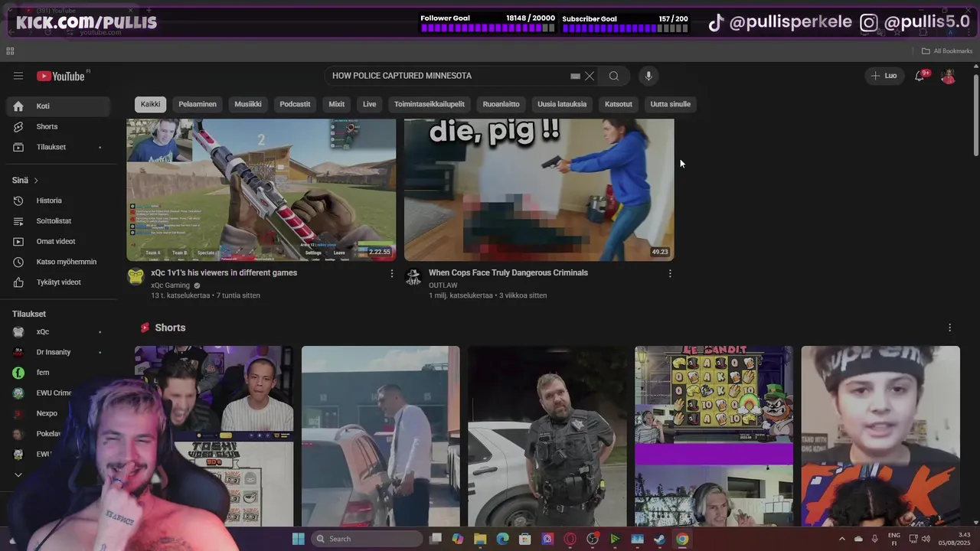Image resolution: width=980 pixels, height=551 pixels.
Task: Open File Explorer from the taskbar
Action: click(x=480, y=539)
